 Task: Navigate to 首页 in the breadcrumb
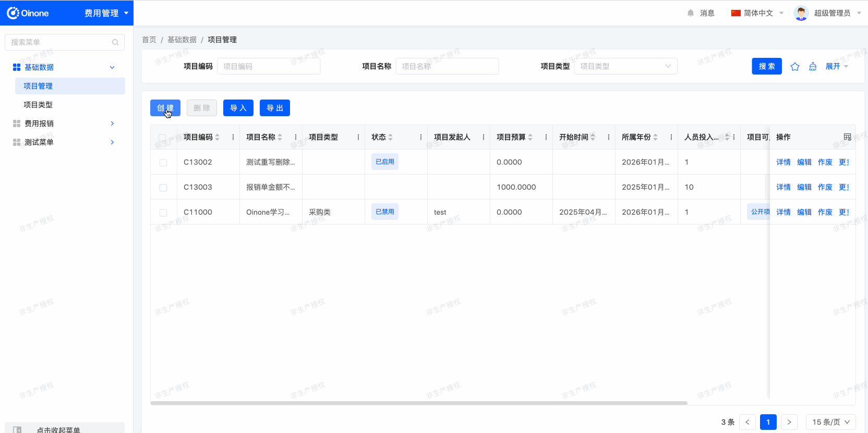tap(149, 40)
